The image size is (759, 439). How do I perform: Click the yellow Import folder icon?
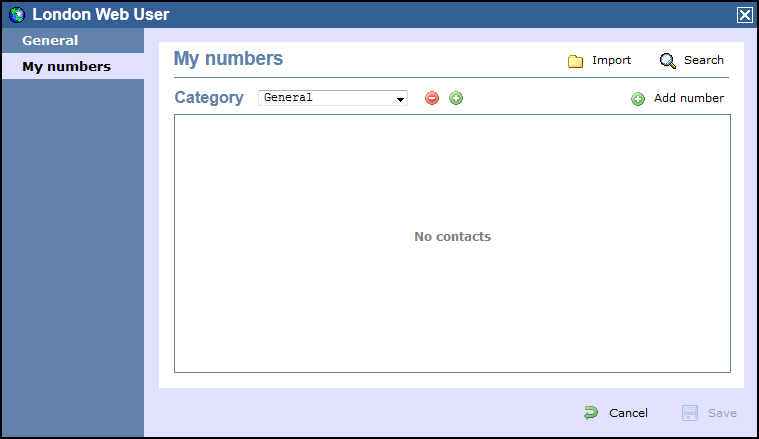pos(575,61)
